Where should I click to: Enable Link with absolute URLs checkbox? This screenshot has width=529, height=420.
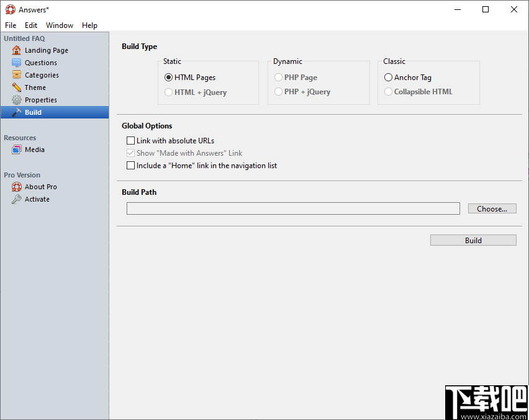pyautogui.click(x=130, y=141)
